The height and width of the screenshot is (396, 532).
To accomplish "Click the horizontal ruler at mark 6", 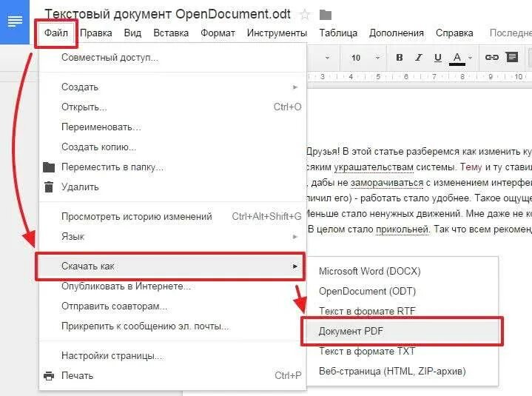I will click(405, 77).
